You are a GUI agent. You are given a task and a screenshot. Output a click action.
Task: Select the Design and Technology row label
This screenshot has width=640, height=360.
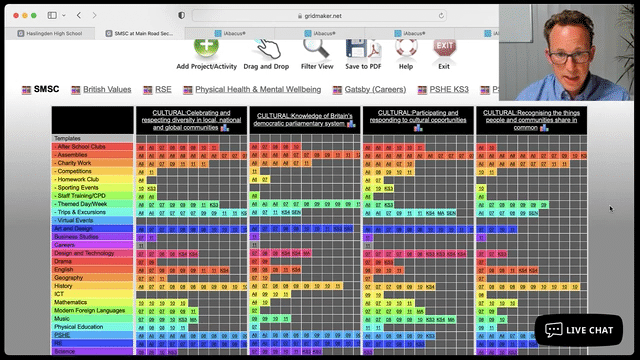pyautogui.click(x=93, y=253)
